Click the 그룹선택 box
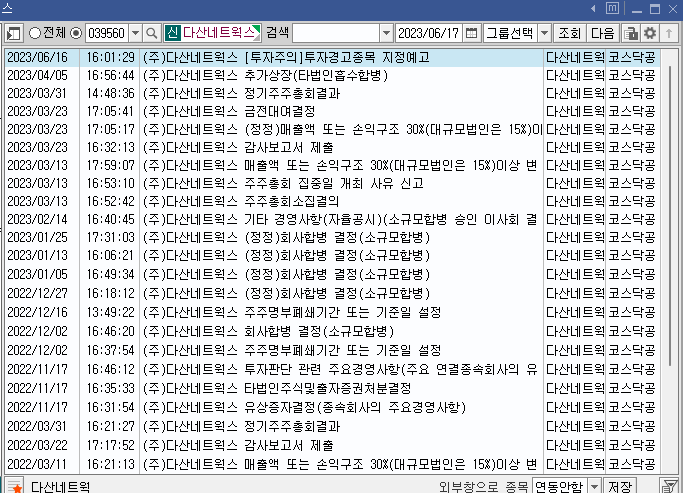Screen dimensions: 683x493 [511, 33]
